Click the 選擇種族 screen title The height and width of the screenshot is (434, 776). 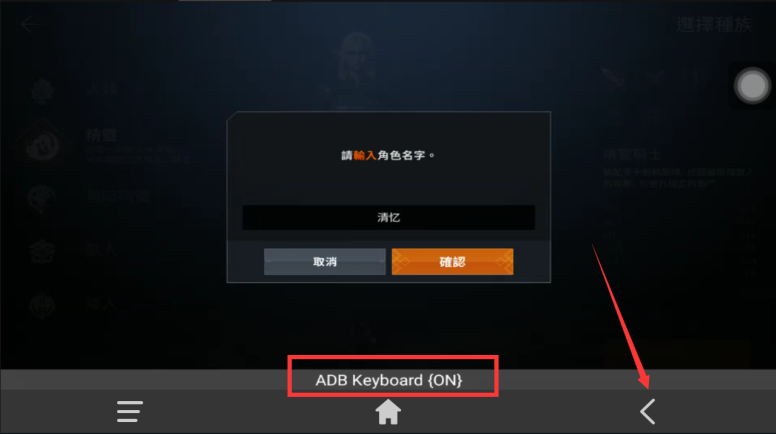tap(714, 24)
